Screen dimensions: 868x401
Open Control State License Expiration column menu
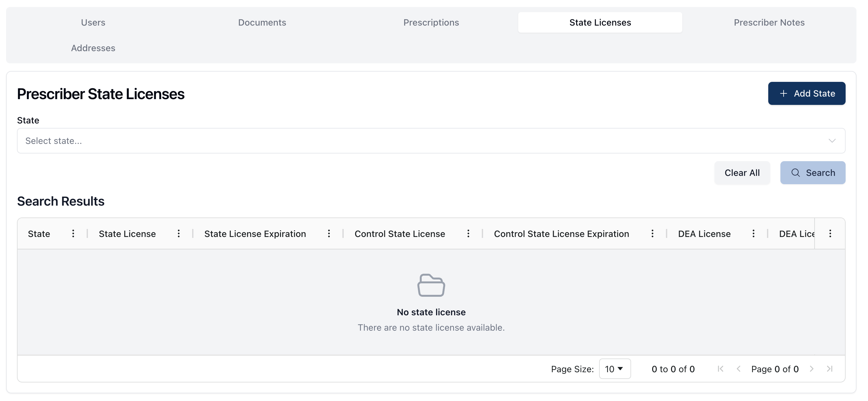coord(652,234)
